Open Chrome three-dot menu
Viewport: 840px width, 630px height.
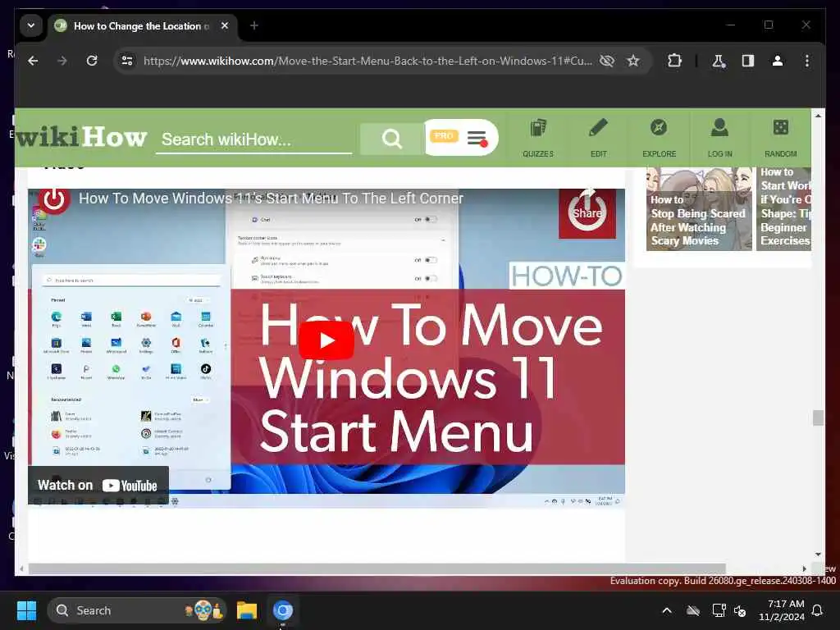point(807,61)
